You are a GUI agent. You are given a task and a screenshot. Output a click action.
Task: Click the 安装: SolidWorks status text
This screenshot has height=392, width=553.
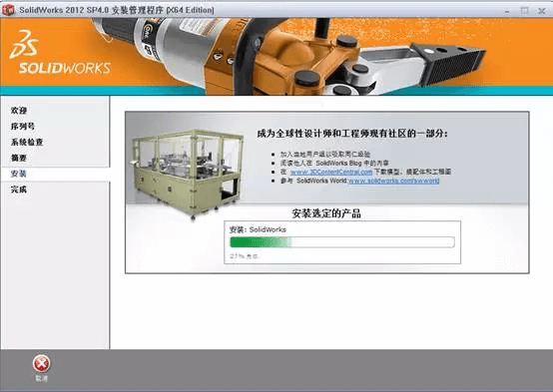point(258,229)
